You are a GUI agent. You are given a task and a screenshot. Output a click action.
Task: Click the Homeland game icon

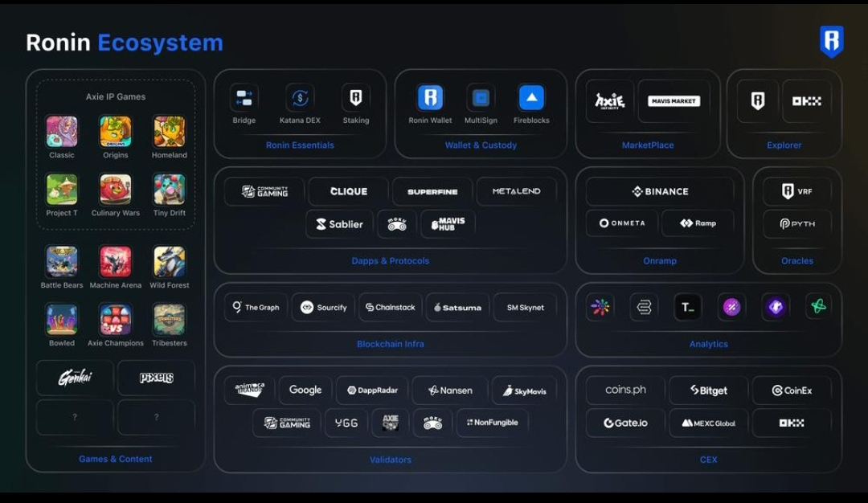pyautogui.click(x=170, y=132)
